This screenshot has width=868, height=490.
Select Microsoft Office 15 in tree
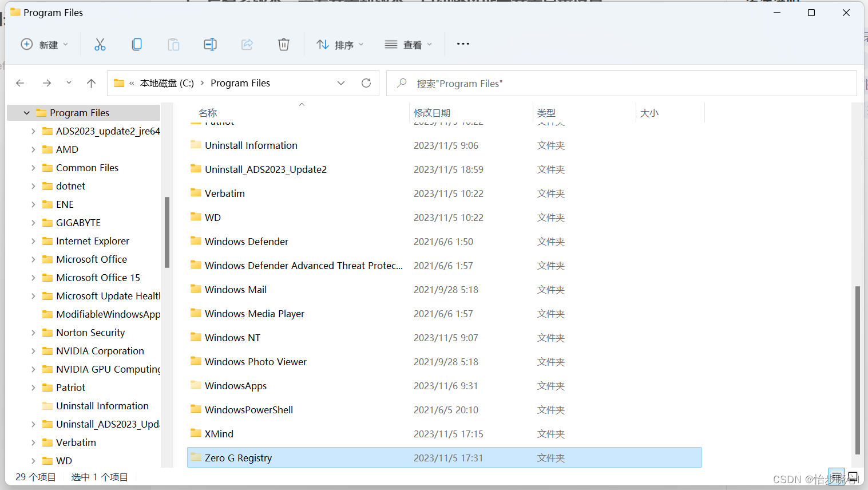98,278
